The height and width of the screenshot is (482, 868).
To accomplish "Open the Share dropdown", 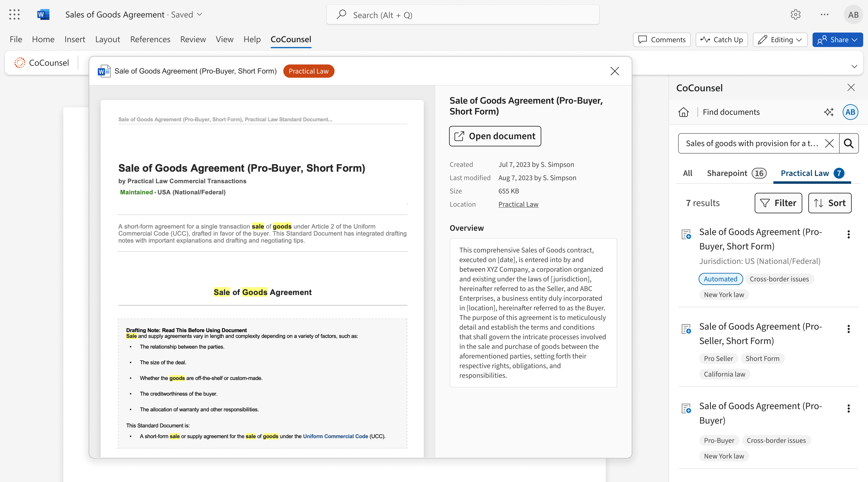I will coord(838,40).
